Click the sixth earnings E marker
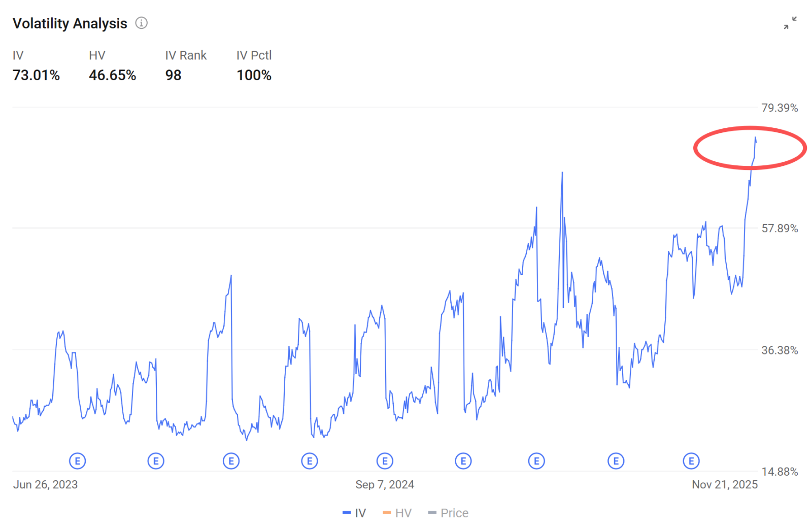Viewport: 812px width, 532px height. [x=463, y=461]
